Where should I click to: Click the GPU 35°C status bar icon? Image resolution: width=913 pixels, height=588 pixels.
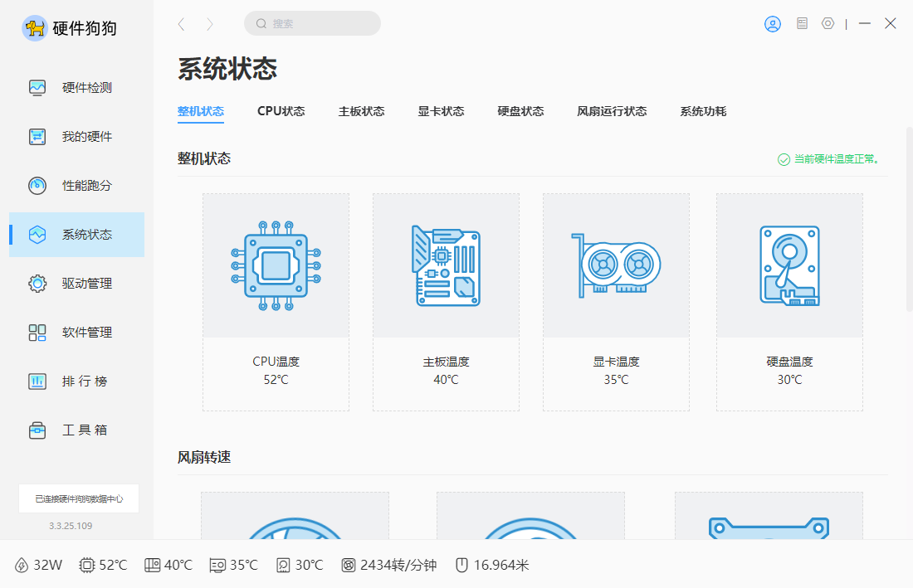tap(217, 566)
